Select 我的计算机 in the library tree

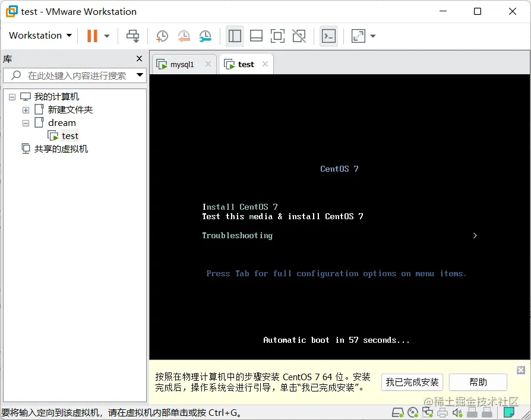coord(56,96)
